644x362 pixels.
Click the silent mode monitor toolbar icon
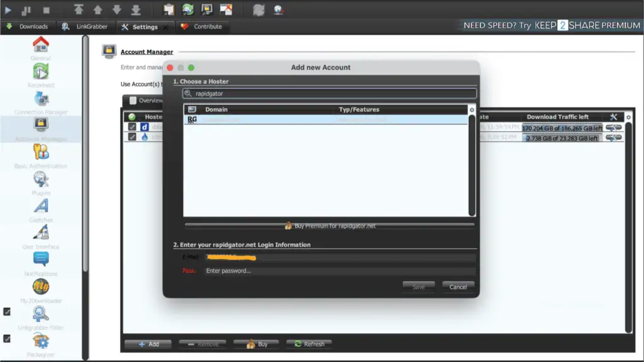point(207,9)
